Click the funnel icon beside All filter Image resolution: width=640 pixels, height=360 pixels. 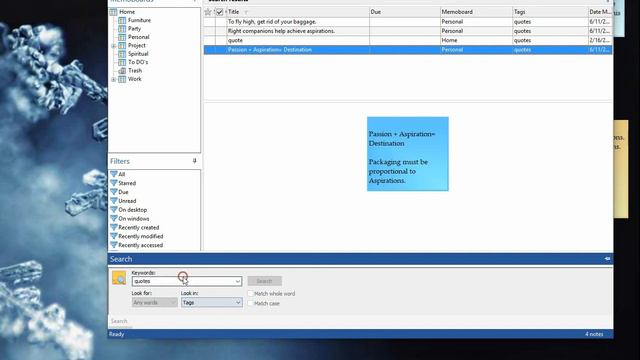tap(114, 174)
